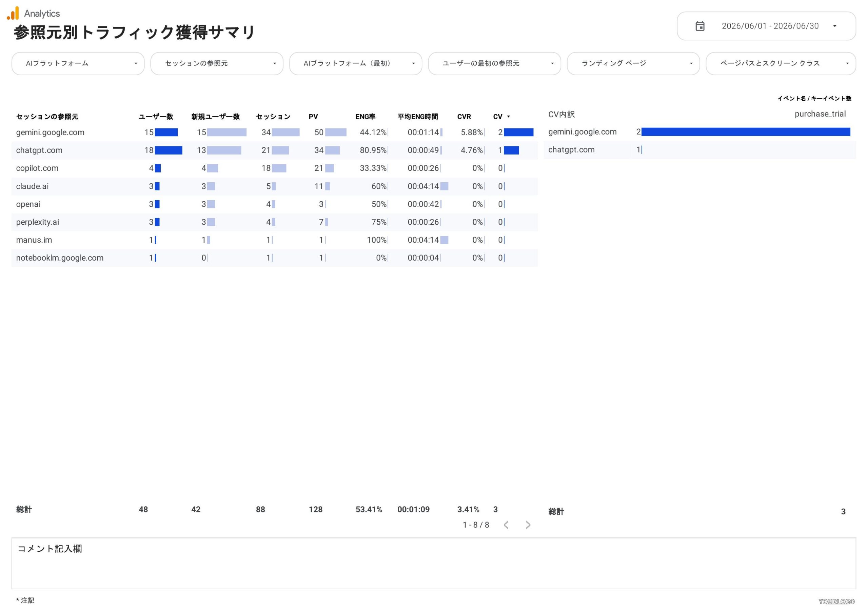Select gemini.google.com row in main table
868x613 pixels.
(274, 132)
